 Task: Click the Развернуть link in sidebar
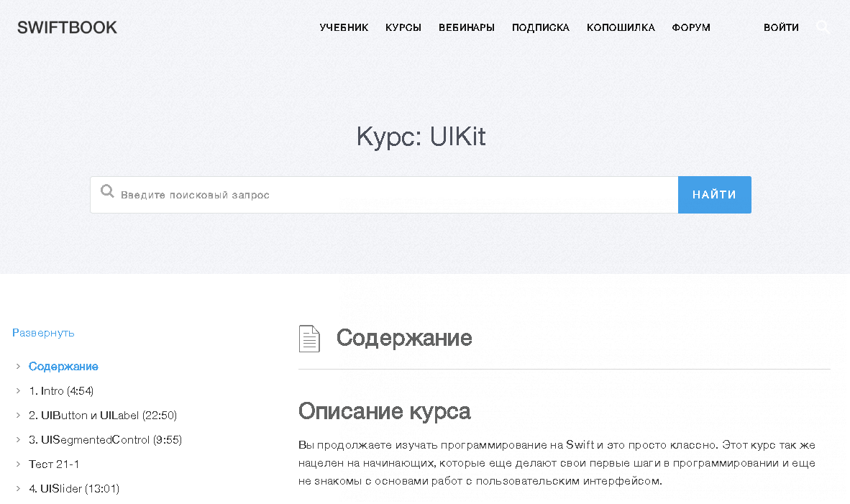click(43, 333)
